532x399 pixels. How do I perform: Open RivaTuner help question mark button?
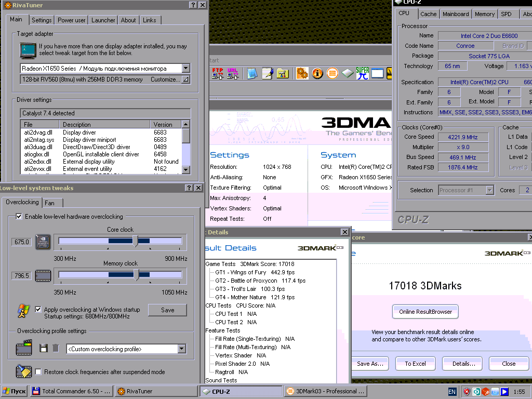[x=193, y=5]
